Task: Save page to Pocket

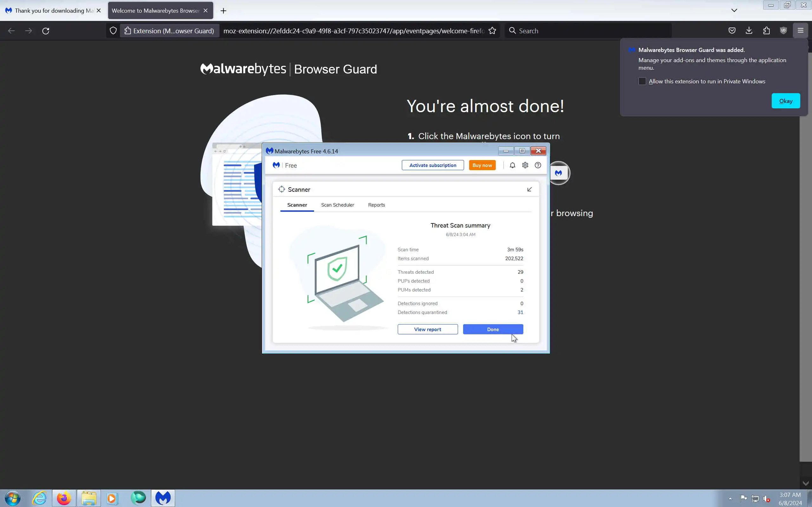Action: point(732,31)
